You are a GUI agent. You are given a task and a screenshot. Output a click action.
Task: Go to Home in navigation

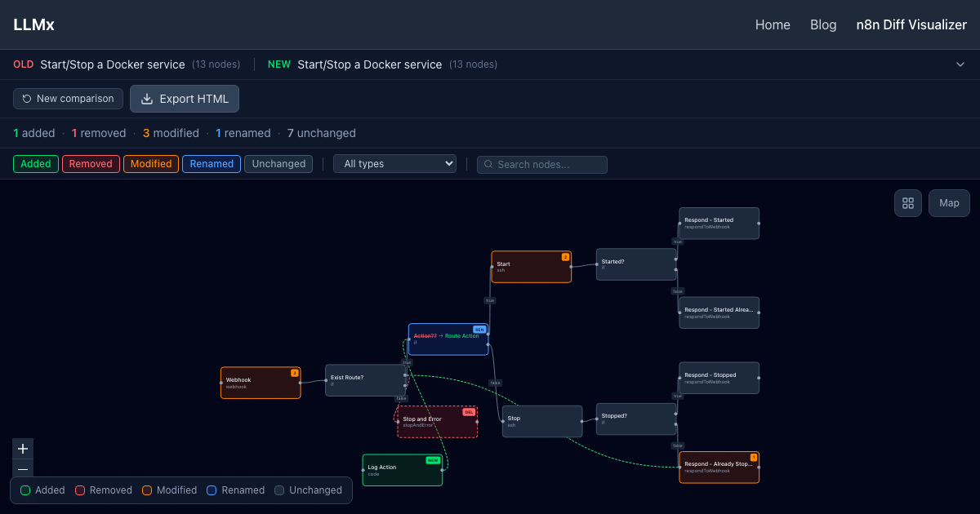coord(773,24)
